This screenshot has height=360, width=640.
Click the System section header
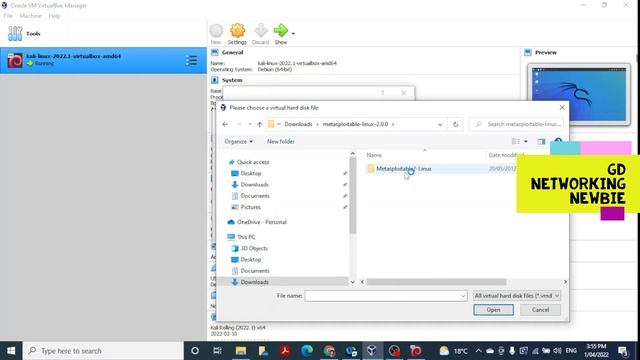click(x=232, y=80)
